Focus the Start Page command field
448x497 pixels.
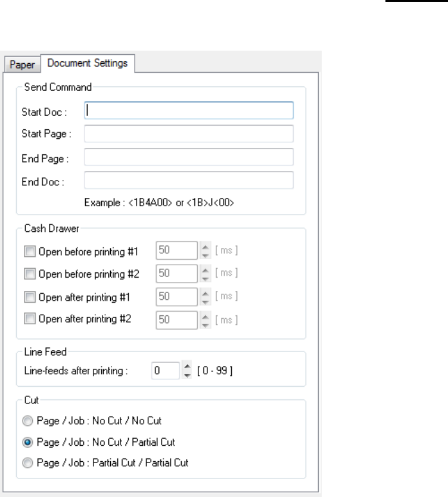[x=189, y=133]
